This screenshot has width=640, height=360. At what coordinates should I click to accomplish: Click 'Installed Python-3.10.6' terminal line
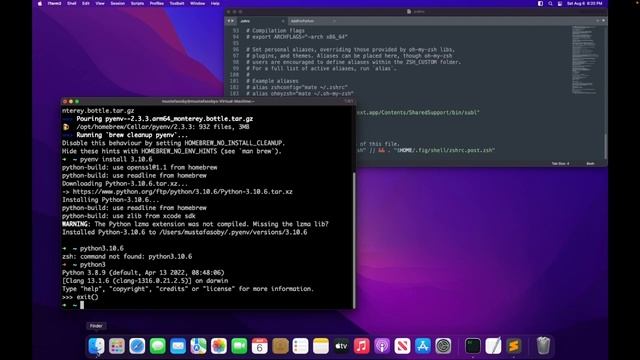click(184, 232)
